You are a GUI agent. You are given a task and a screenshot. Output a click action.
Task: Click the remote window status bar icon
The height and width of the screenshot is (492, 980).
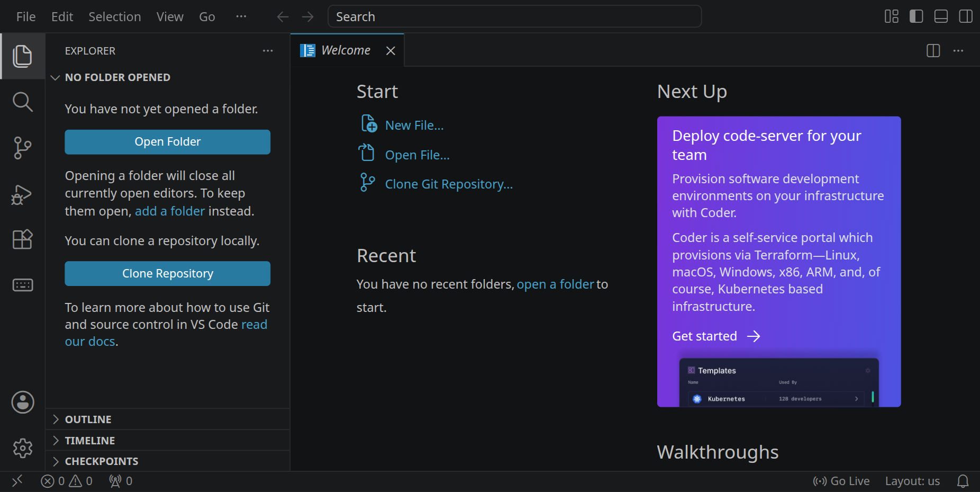coord(17,481)
